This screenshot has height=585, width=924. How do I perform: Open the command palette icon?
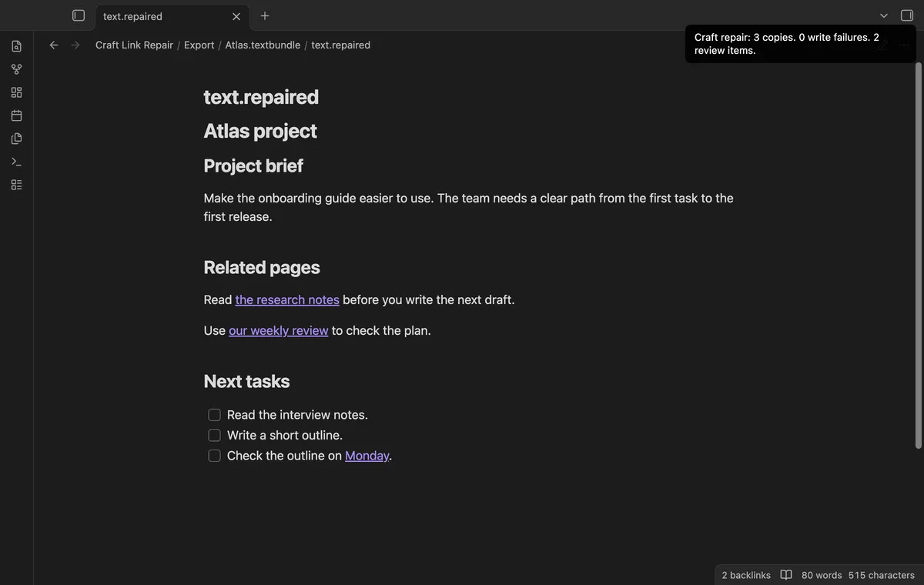point(16,162)
